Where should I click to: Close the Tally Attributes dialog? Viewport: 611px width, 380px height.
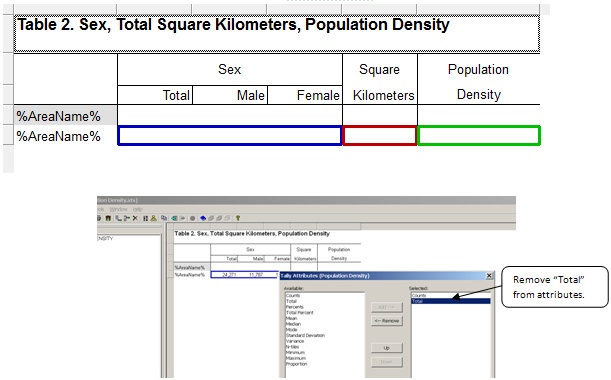(489, 276)
